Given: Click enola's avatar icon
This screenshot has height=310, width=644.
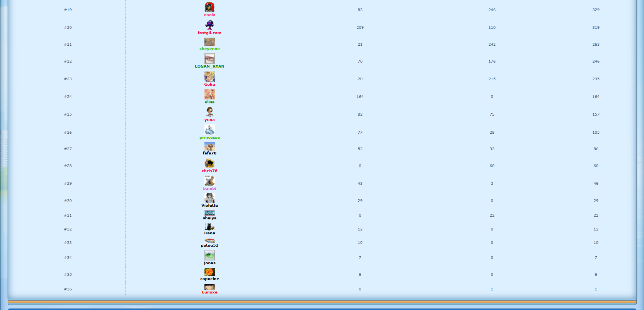Looking at the screenshot, I should [209, 7].
